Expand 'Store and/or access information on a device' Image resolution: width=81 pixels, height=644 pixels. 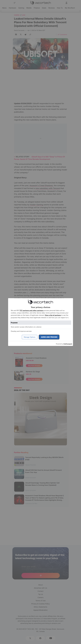coord(41,327)
